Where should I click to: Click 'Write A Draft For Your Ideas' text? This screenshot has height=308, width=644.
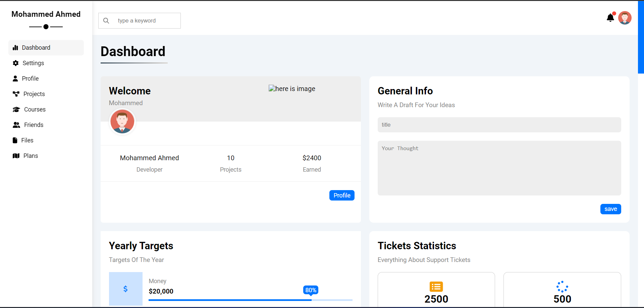point(416,105)
